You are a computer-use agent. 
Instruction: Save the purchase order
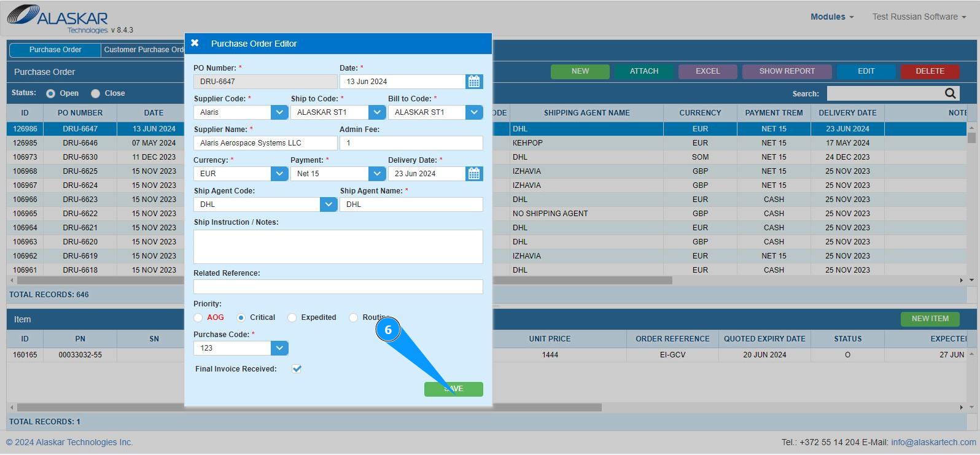click(454, 389)
